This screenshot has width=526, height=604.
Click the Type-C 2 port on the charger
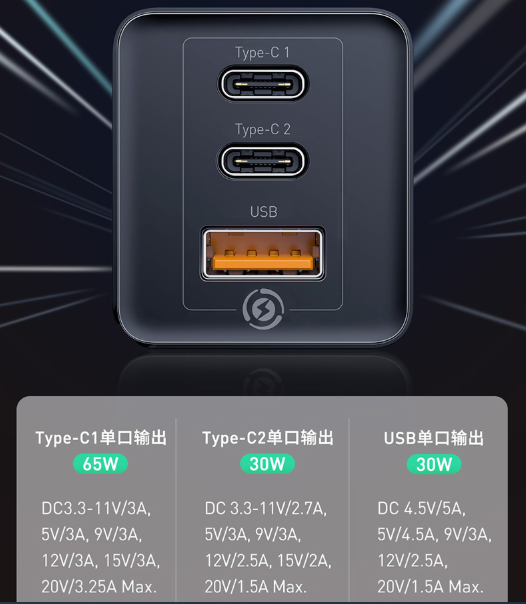point(263,161)
